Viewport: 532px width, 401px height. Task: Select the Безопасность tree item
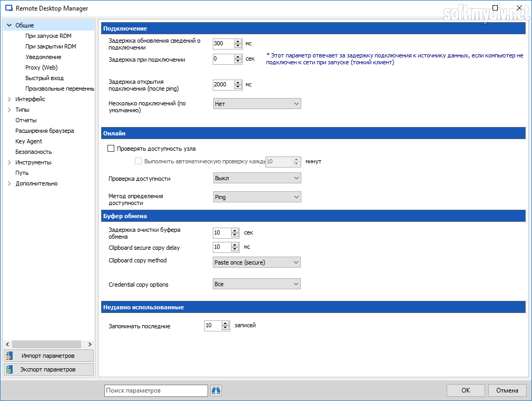tap(33, 152)
